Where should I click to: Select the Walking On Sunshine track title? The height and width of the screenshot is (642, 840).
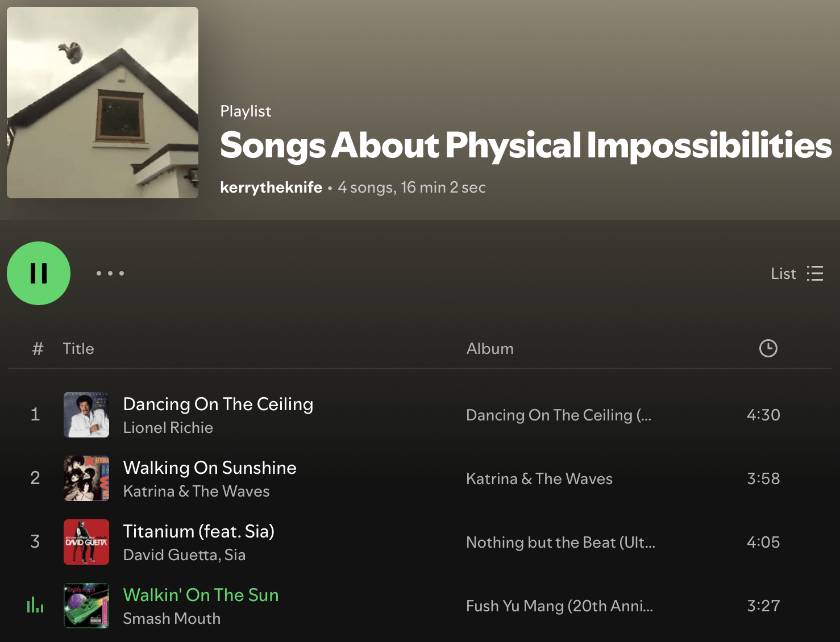point(210,468)
